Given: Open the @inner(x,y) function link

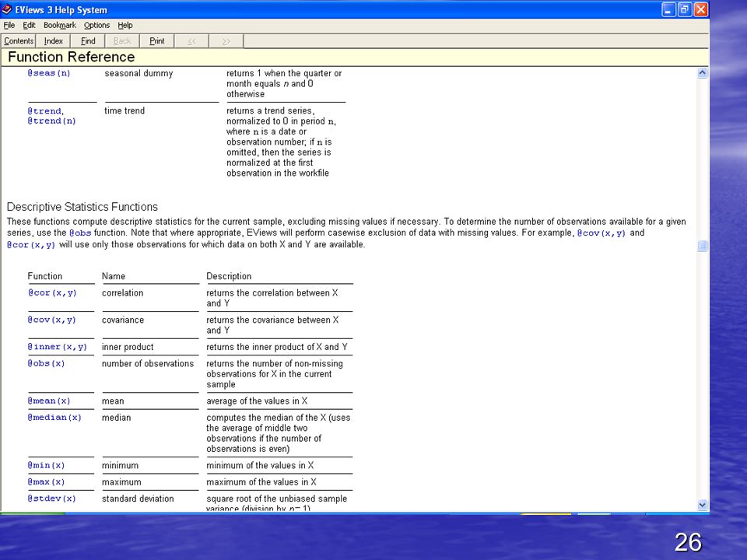Looking at the screenshot, I should click(x=57, y=347).
